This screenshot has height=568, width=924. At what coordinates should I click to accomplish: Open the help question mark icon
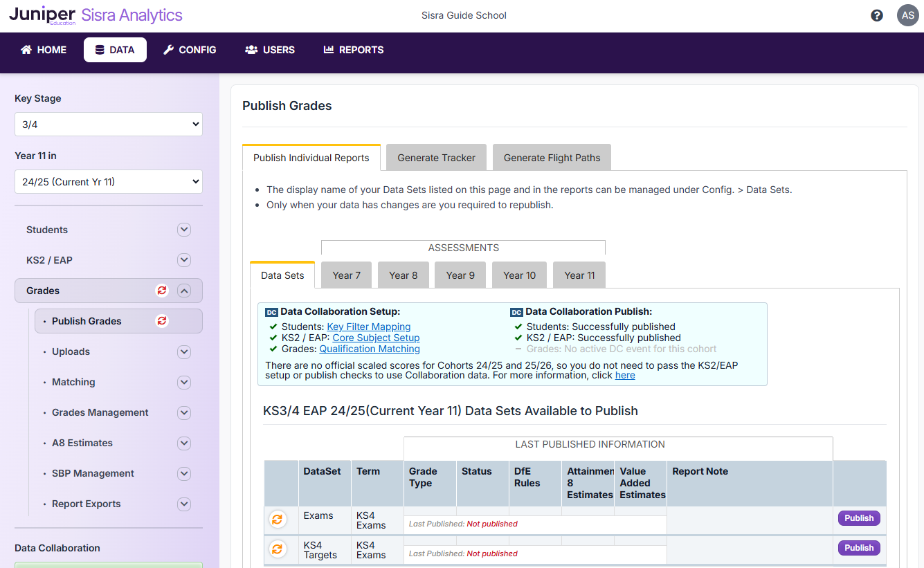(877, 15)
